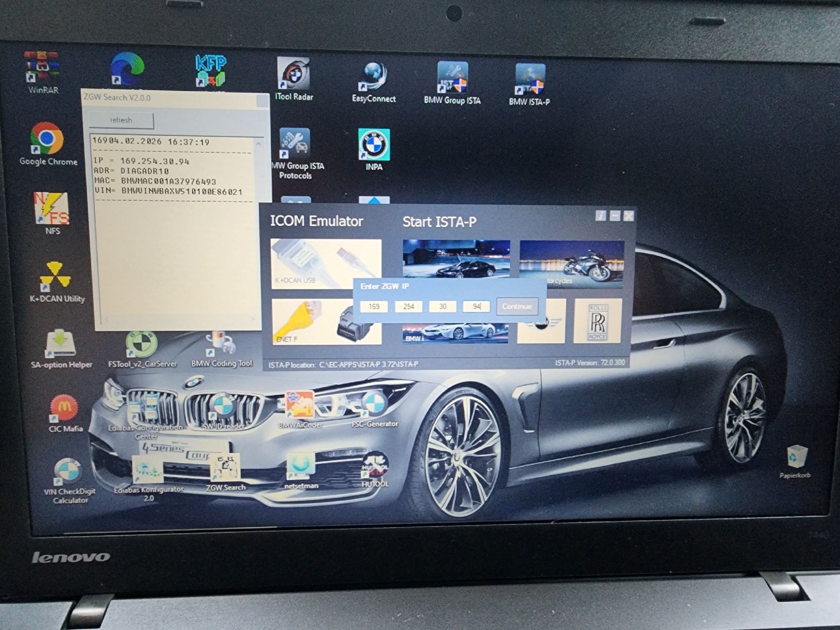The height and width of the screenshot is (630, 840).
Task: Click the ZGW Search output scrollbar up arrow
Action: tap(259, 144)
